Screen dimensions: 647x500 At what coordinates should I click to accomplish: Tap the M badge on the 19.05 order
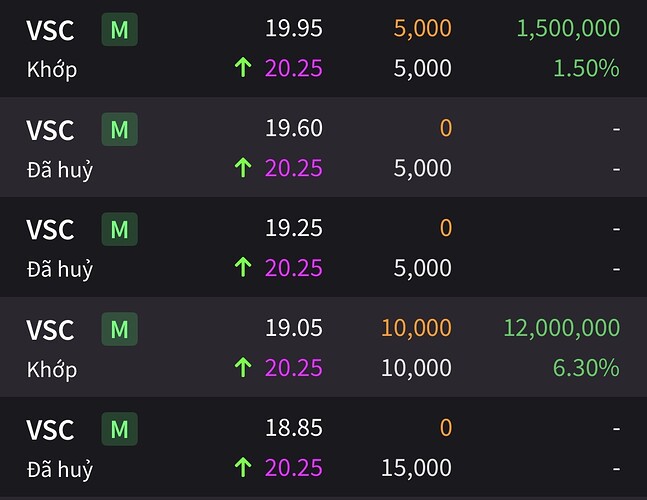tap(120, 329)
